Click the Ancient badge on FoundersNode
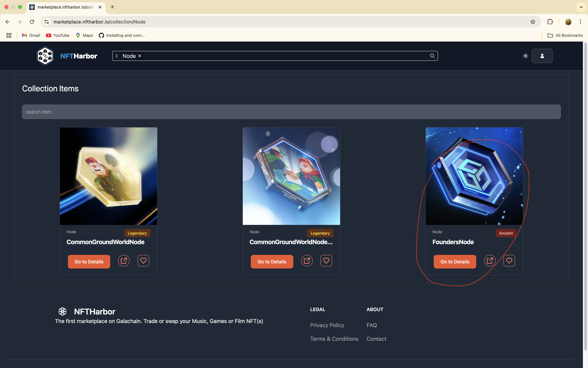 tap(506, 233)
